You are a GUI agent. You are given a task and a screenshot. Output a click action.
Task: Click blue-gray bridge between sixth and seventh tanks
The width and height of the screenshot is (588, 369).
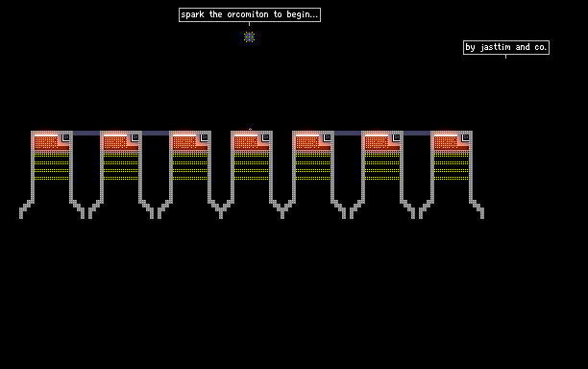click(x=416, y=134)
